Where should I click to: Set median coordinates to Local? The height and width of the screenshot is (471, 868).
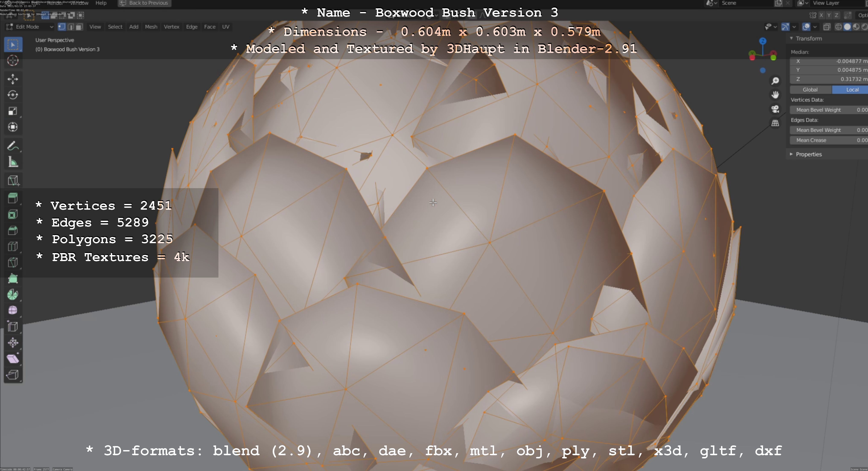[850, 90]
